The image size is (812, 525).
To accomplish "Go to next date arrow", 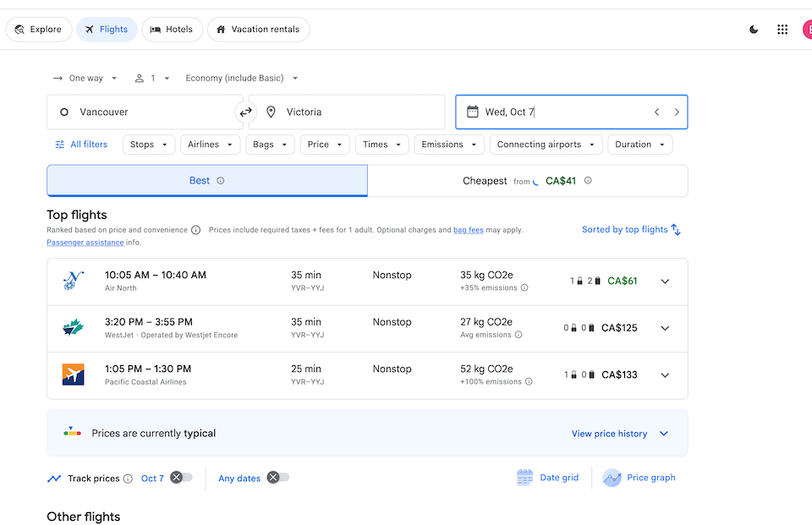I will coord(677,112).
